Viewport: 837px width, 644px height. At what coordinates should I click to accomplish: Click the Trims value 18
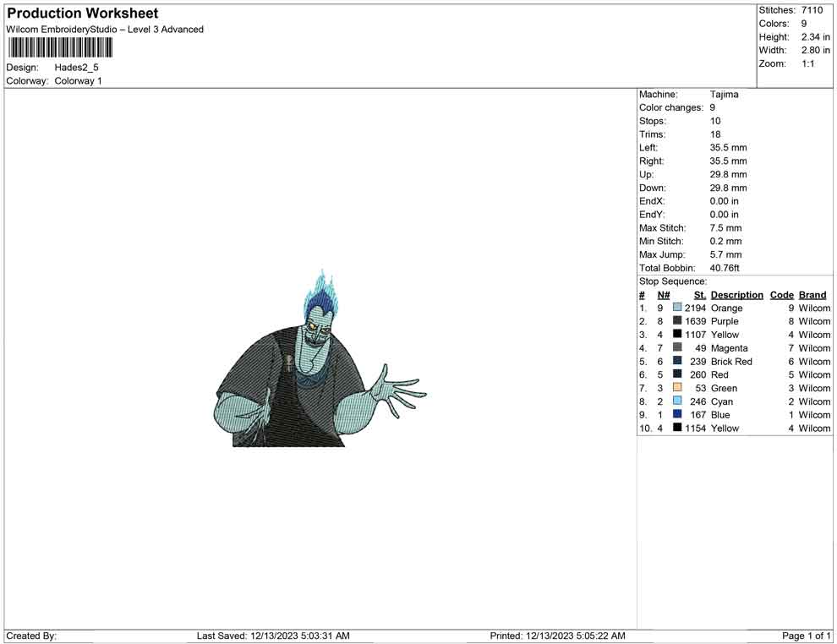coord(715,134)
